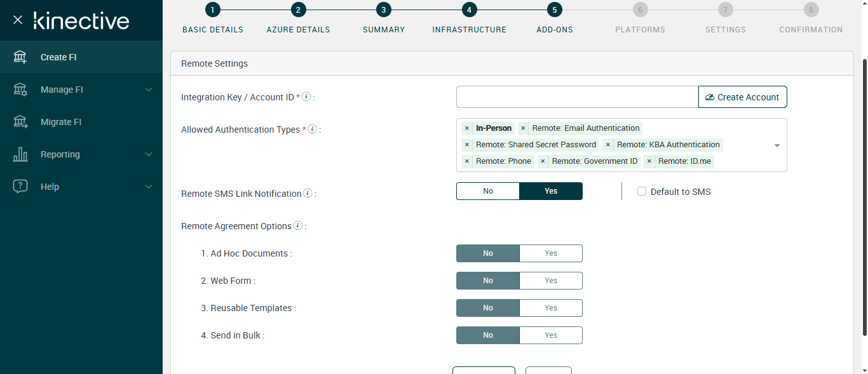Click the Help question bubble icon

coord(20,187)
